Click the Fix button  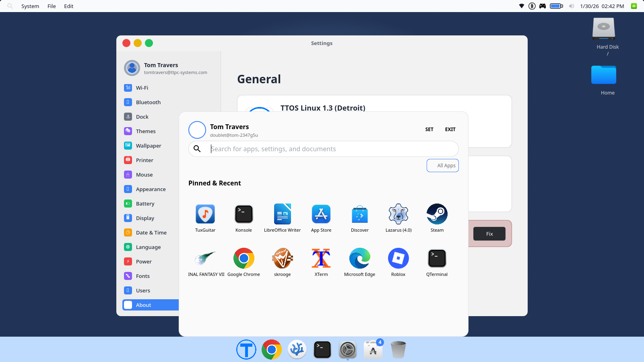(489, 234)
